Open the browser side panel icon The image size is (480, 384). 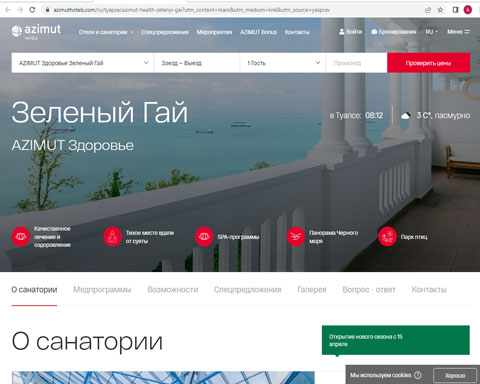click(x=455, y=10)
